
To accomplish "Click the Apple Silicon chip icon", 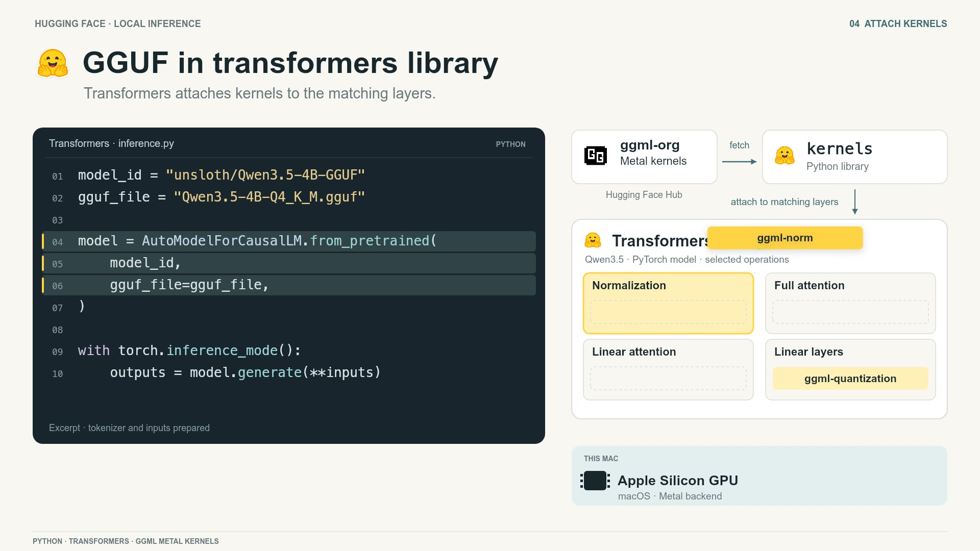I will pos(595,481).
